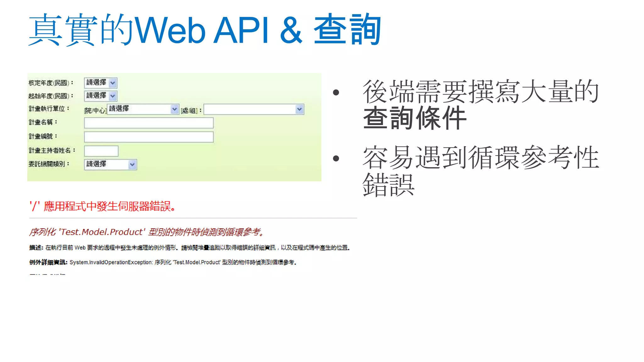644x362 pixels.
Task: Click the 起始年度(民國) label
Action: tap(51, 96)
